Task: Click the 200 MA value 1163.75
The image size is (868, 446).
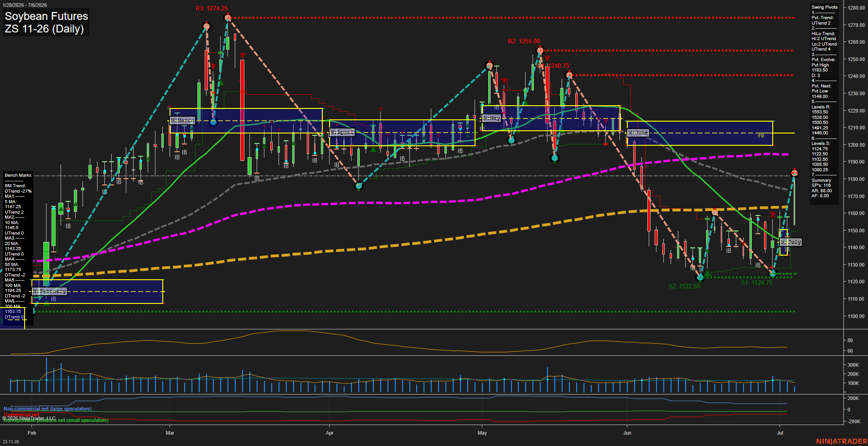Action: click(13, 312)
